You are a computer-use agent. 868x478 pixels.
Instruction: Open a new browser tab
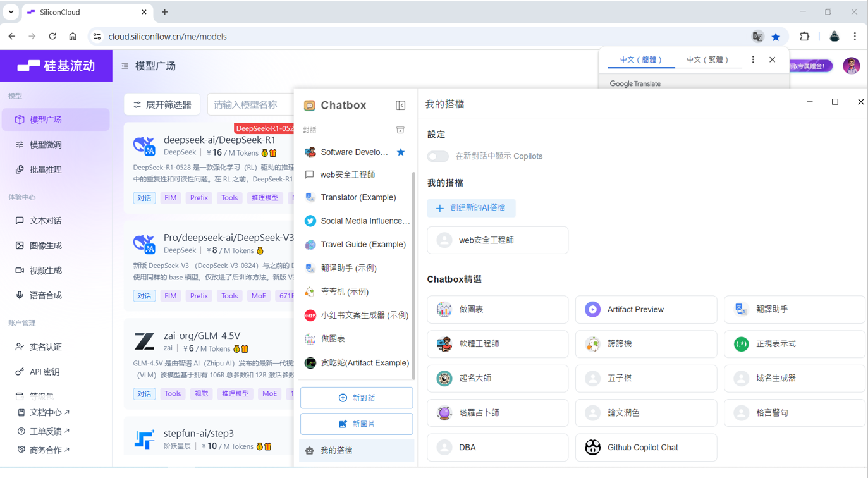click(x=164, y=12)
